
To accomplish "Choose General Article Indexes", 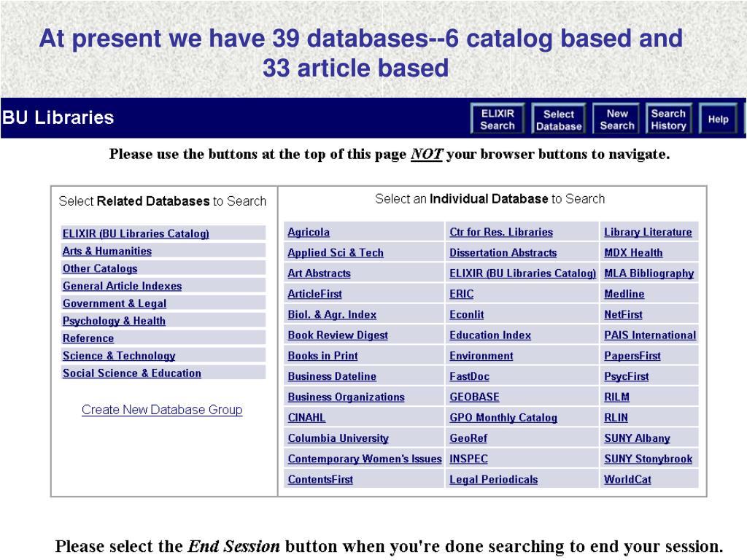I will (x=122, y=286).
